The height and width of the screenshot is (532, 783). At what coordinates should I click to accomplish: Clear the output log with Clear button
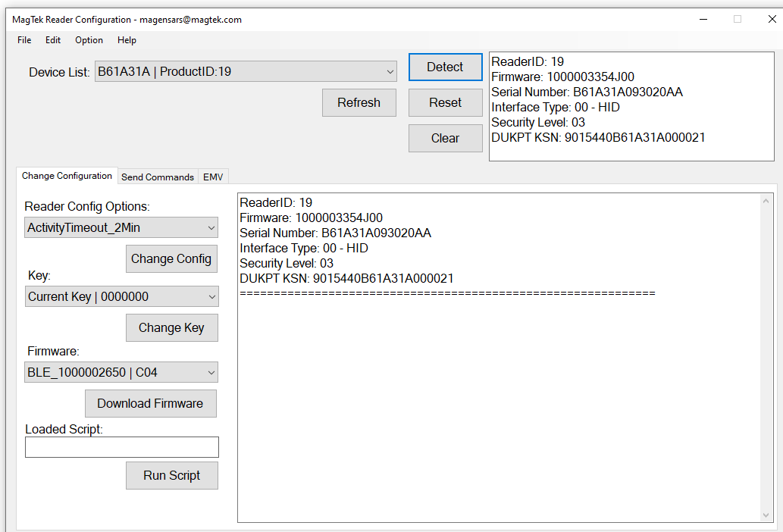pyautogui.click(x=445, y=138)
